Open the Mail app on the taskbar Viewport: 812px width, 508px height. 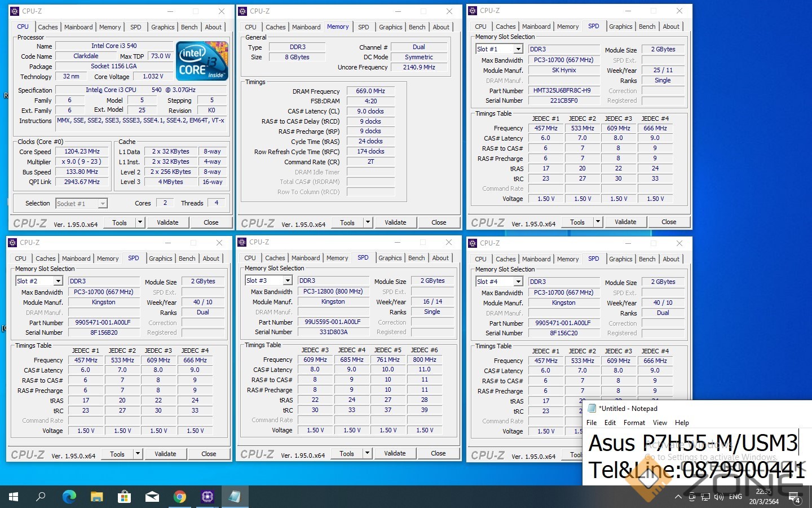click(x=152, y=497)
